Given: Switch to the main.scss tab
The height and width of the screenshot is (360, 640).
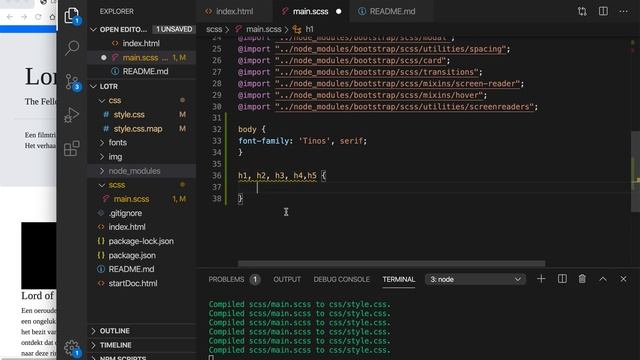Looking at the screenshot, I should tap(310, 11).
